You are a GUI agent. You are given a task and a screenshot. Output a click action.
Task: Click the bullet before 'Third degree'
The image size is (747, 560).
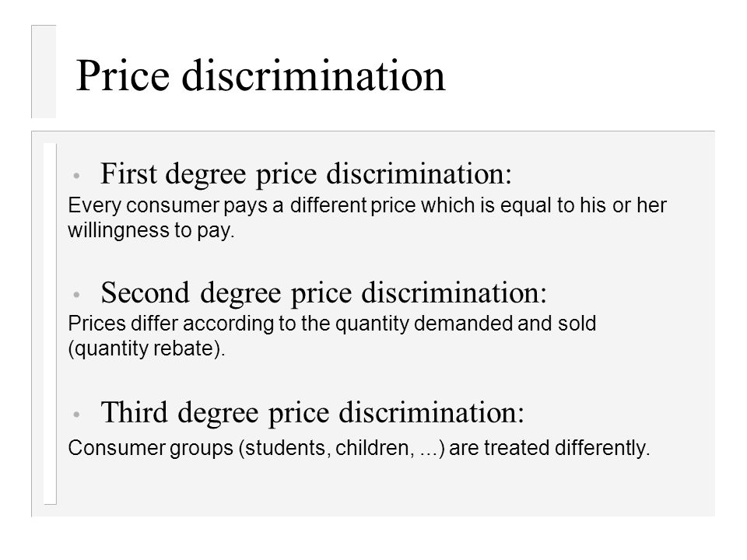pyautogui.click(x=76, y=415)
